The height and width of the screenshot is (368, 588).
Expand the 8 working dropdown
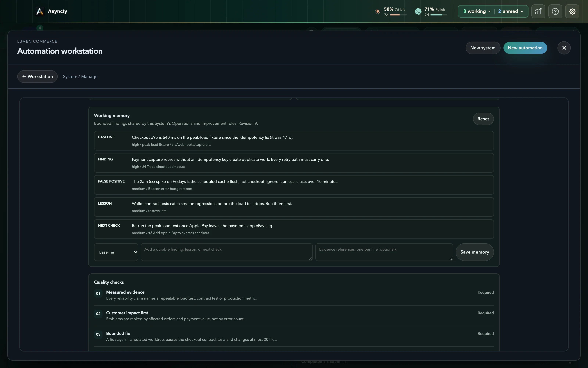477,11
